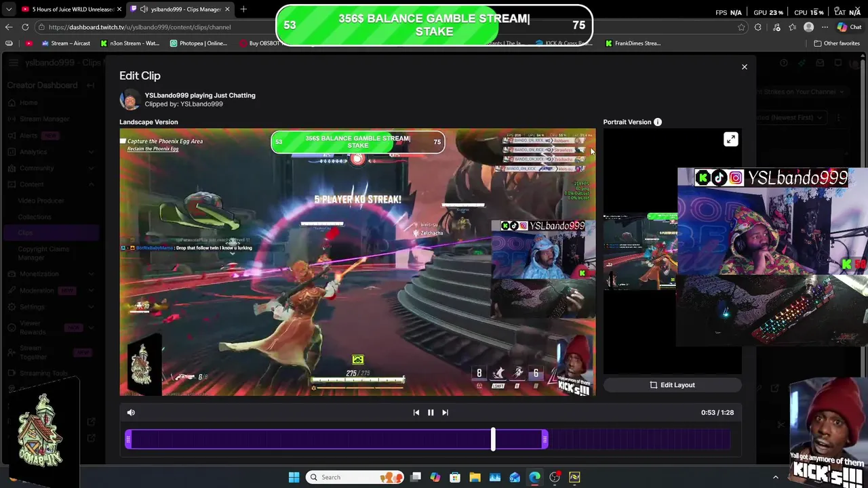Open Stream – Aircast bookmark
Viewport: 868px width, 488px height.
coord(66,43)
